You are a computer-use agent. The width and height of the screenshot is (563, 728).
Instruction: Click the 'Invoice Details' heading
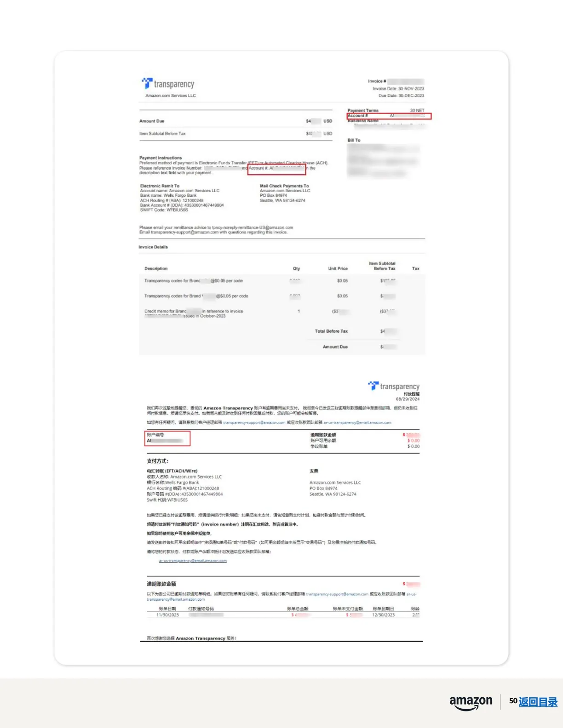pyautogui.click(x=153, y=247)
